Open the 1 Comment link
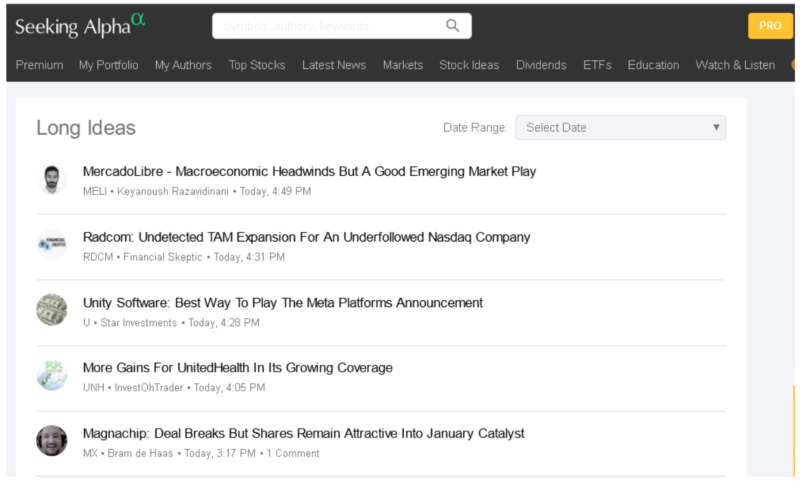This screenshot has width=800, height=483. 293,453
